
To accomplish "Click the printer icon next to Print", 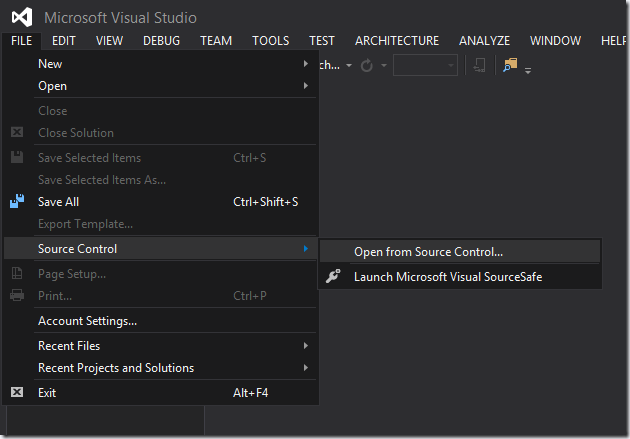I will click(17, 296).
